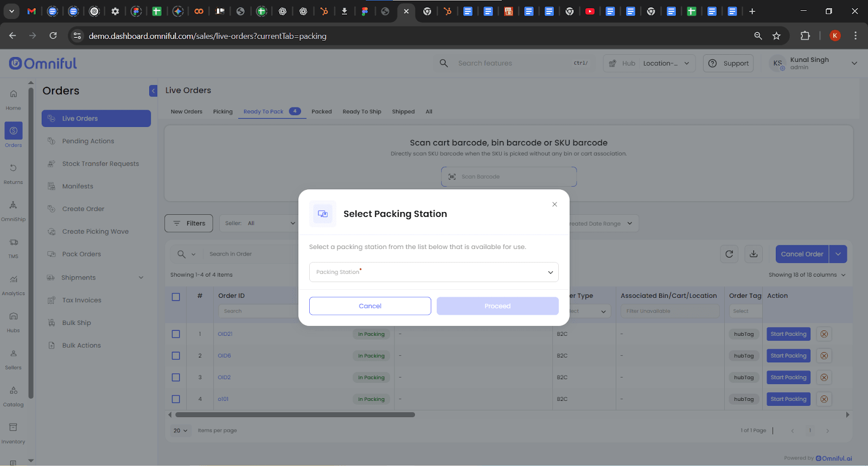Select the checkbox for order o101
Viewport: 868px width, 466px height.
click(176, 399)
